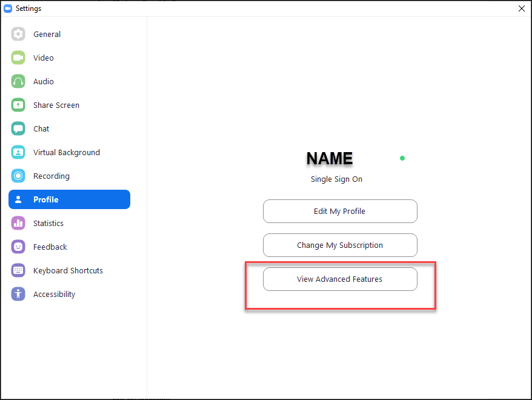View Keyboard Shortcuts section

tap(69, 270)
